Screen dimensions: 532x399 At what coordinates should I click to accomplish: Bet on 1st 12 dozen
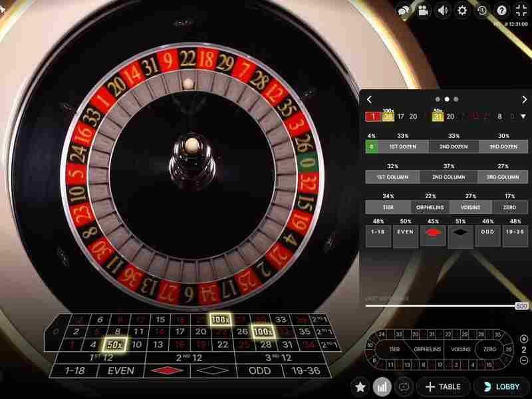click(x=101, y=358)
